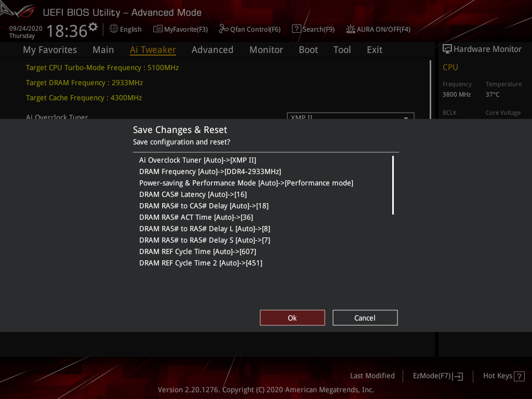Click the BCLK label in Hardware Monitor

449,113
